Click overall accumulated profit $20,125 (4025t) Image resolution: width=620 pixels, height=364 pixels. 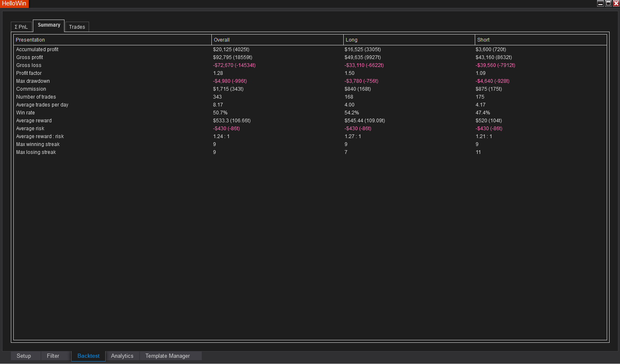pos(231,50)
